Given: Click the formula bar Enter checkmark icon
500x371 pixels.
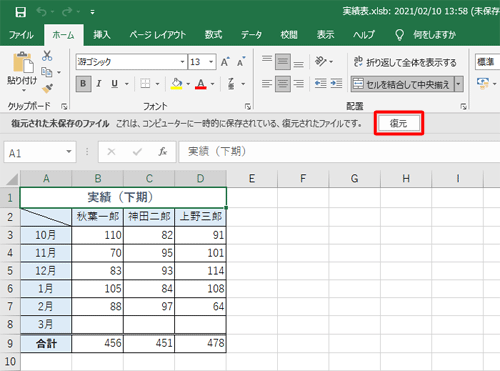Looking at the screenshot, I should (x=137, y=152).
